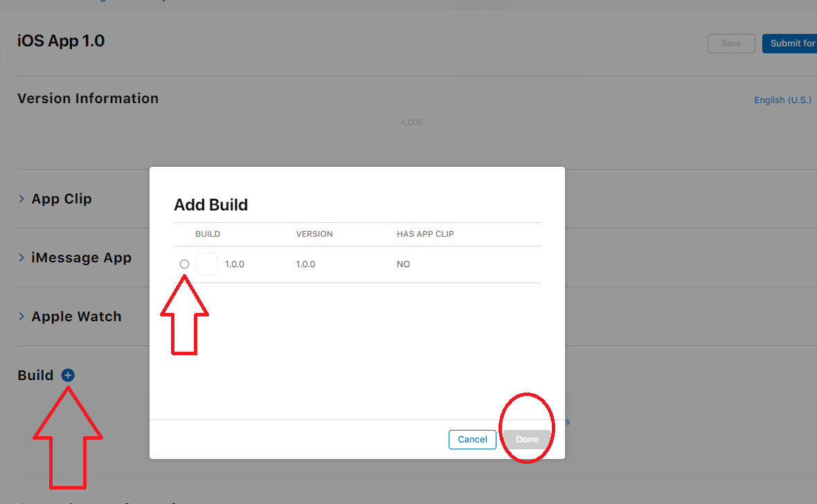The height and width of the screenshot is (504, 817).
Task: Click the NO value in the build row
Action: pyautogui.click(x=403, y=264)
